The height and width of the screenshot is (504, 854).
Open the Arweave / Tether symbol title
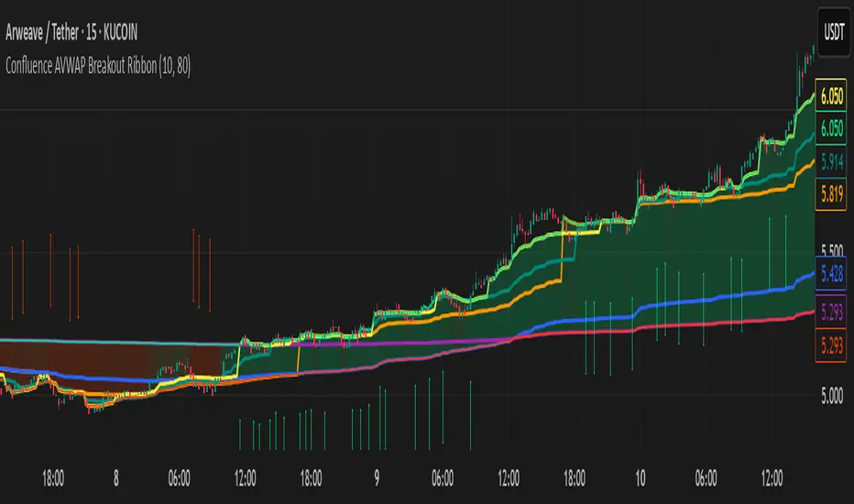71,33
